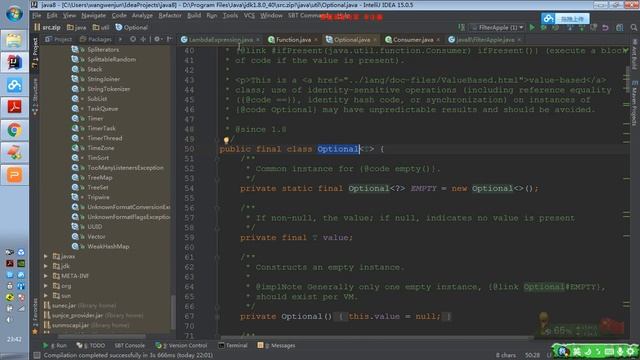Open the Refactor menu

pyautogui.click(x=170, y=16)
